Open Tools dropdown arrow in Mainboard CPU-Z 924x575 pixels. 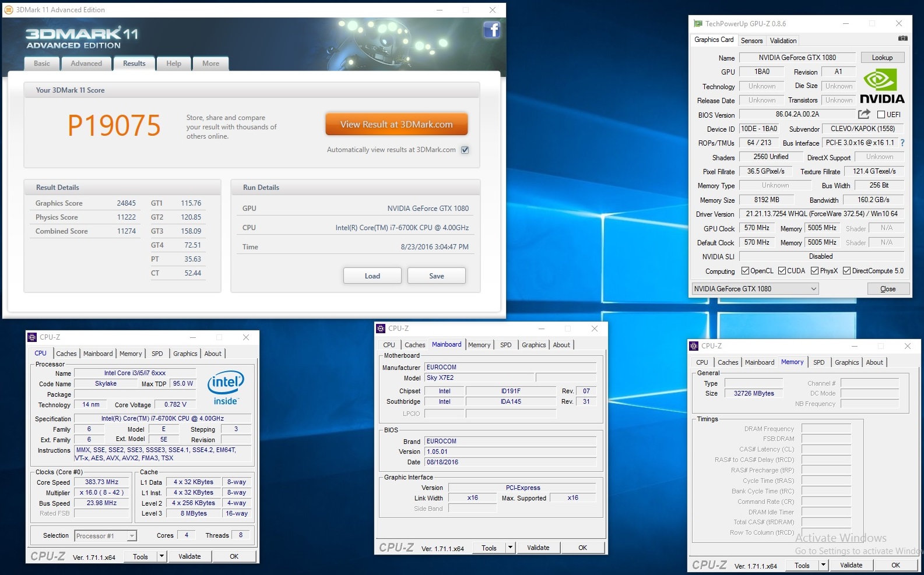click(510, 548)
